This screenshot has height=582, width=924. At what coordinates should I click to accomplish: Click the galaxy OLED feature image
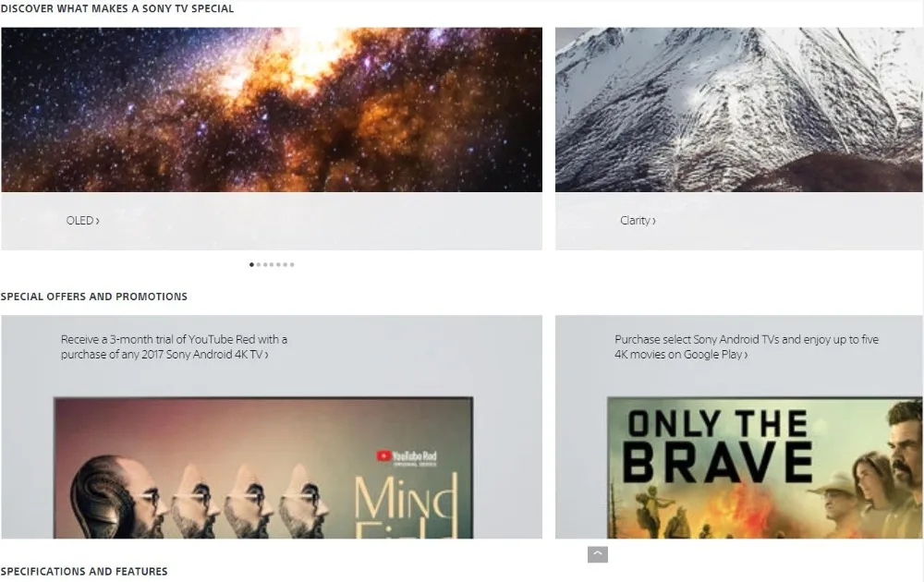pyautogui.click(x=272, y=110)
